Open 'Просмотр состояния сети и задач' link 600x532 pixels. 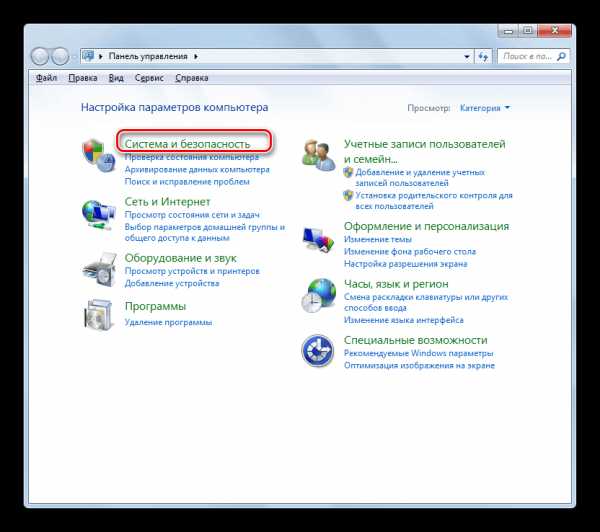[x=192, y=215]
